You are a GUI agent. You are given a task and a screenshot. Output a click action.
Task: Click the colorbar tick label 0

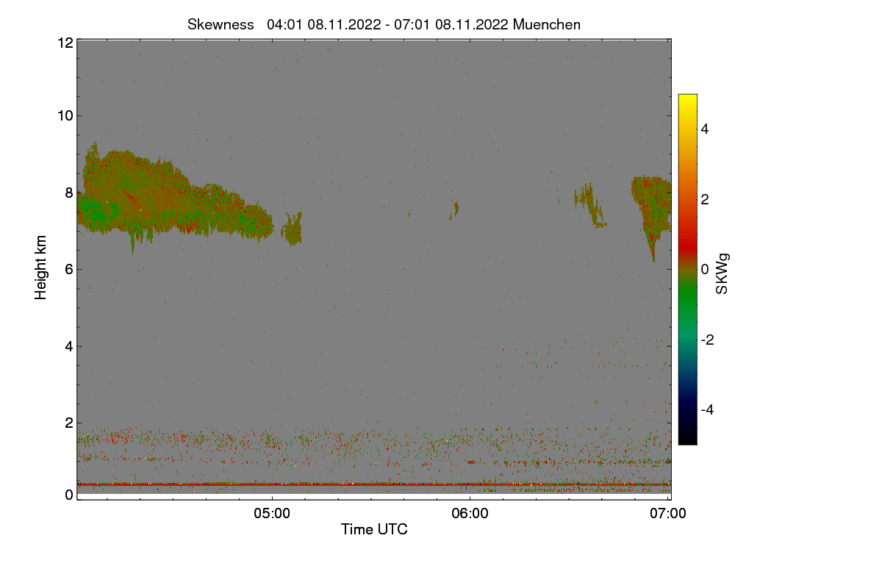point(705,269)
